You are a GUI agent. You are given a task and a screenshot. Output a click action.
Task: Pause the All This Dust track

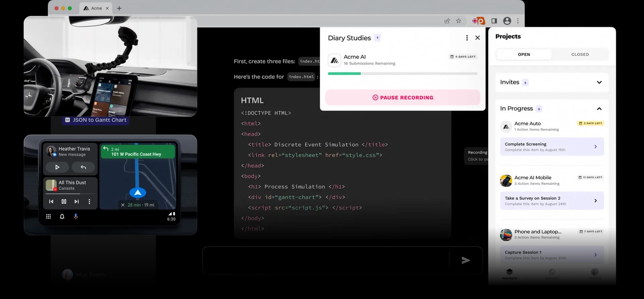pos(64,202)
